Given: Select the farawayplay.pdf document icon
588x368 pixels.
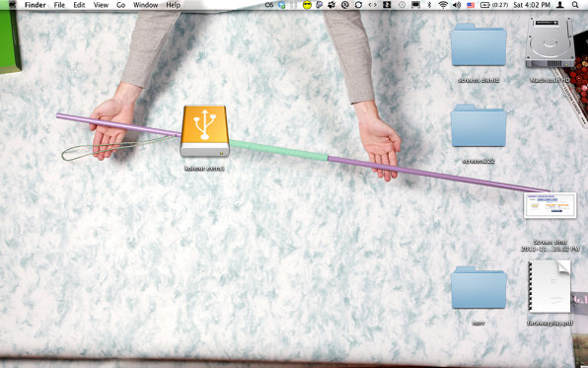Looking at the screenshot, I should click(x=550, y=286).
